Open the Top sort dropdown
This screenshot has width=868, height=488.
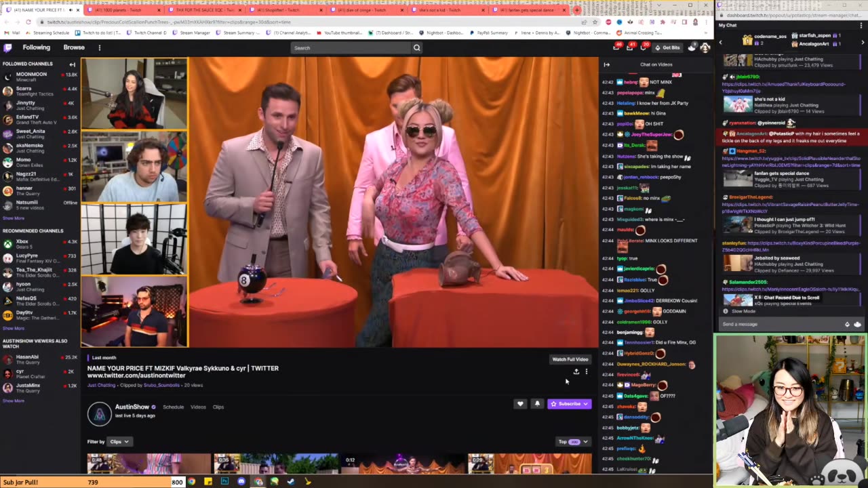(573, 442)
